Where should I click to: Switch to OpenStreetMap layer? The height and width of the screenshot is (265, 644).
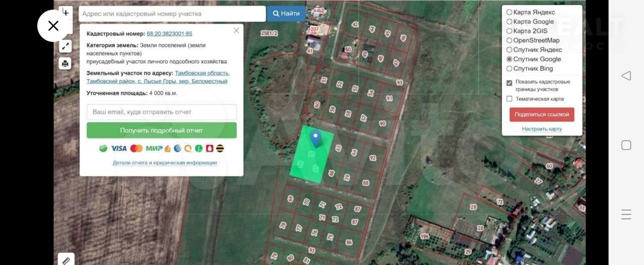pos(509,40)
